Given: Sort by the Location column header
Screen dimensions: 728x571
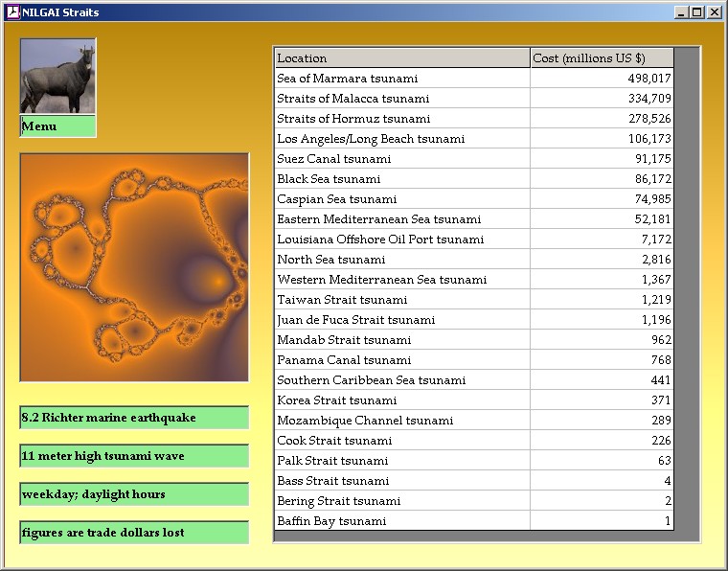Looking at the screenshot, I should (x=401, y=58).
